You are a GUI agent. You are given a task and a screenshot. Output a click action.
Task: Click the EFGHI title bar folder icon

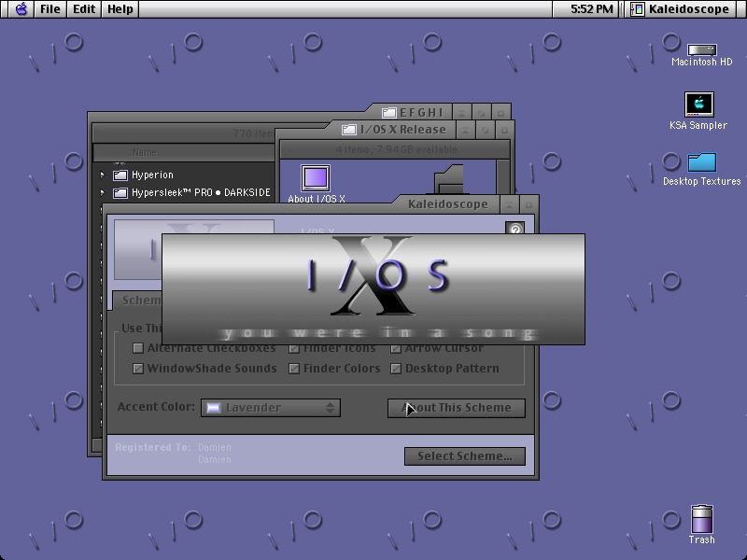(x=389, y=112)
